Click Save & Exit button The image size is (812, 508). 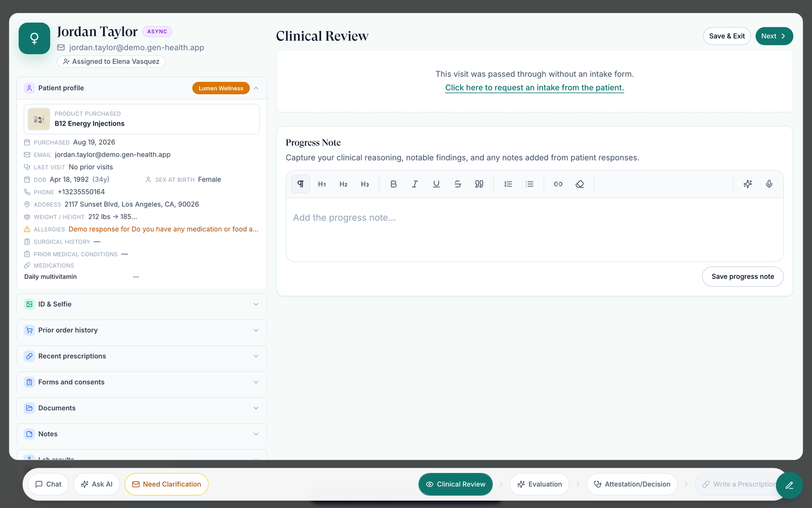coord(727,36)
